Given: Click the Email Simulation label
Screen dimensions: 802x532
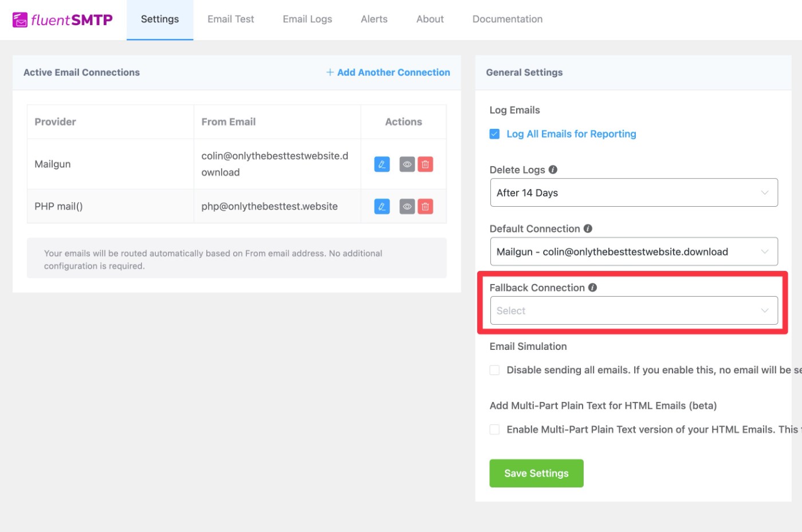Looking at the screenshot, I should [528, 346].
